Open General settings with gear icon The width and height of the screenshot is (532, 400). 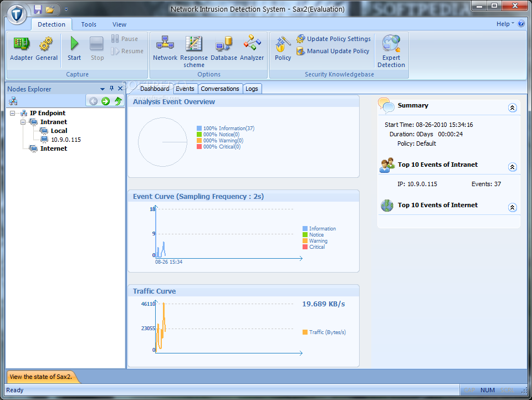(x=47, y=49)
